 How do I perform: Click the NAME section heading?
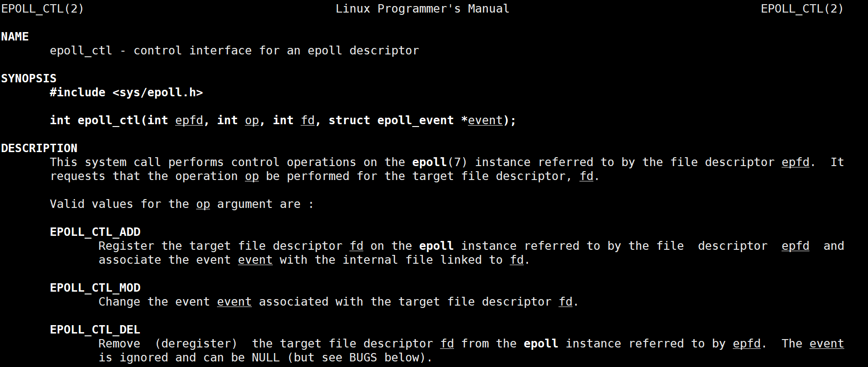pos(15,37)
